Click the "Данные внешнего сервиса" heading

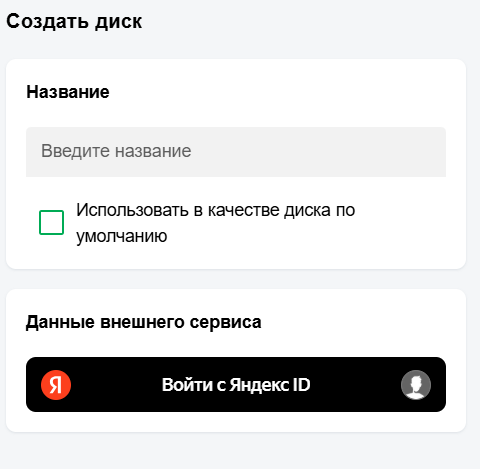[x=143, y=322]
